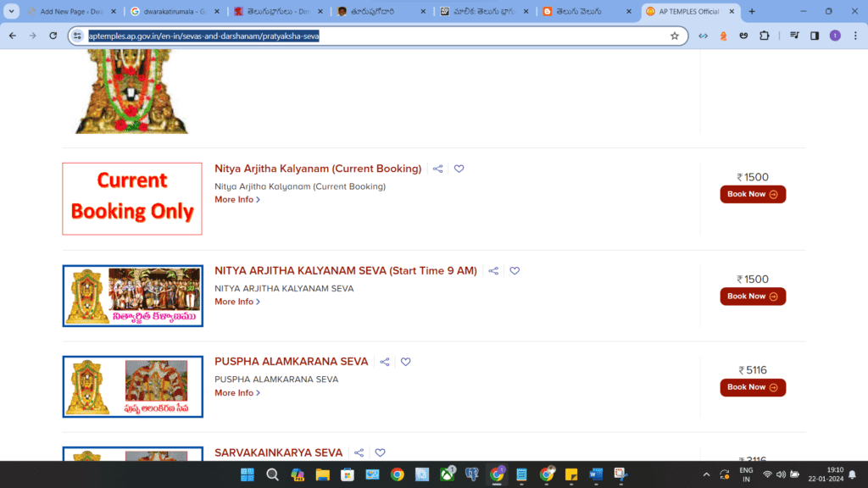Viewport: 868px width, 488px height.
Task: Book Now for Nitya Arjitha Kalyanam (Current Booking)
Action: [x=753, y=194]
